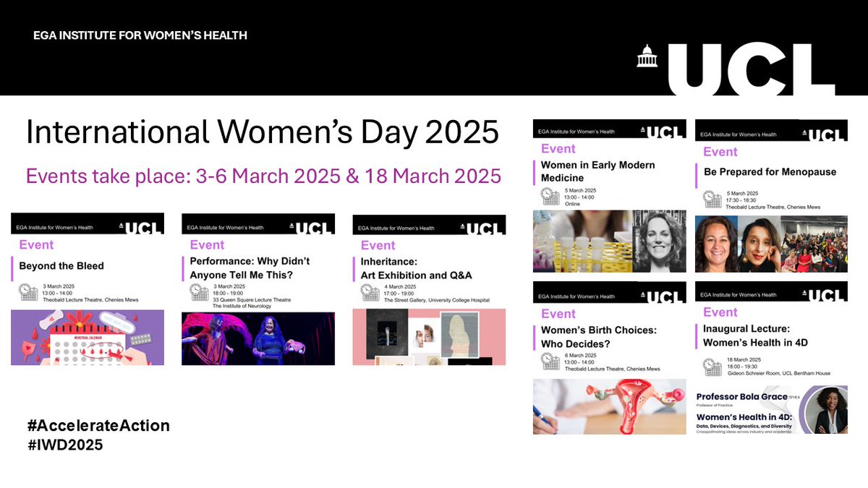Click UCL logo on Be Prepared for Menopause card
The image size is (868, 488).
tap(825, 134)
